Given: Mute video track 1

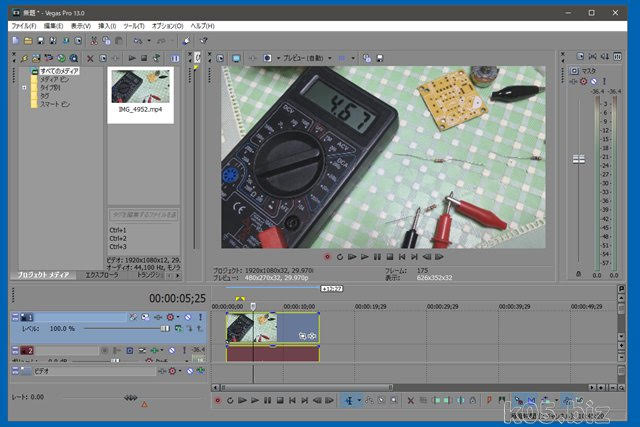Looking at the screenshot, I should click(x=188, y=317).
